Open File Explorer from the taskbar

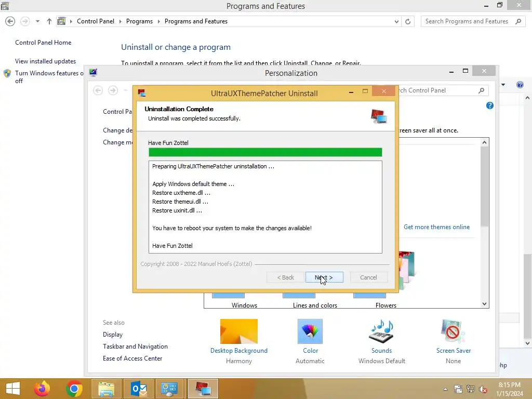(x=106, y=389)
